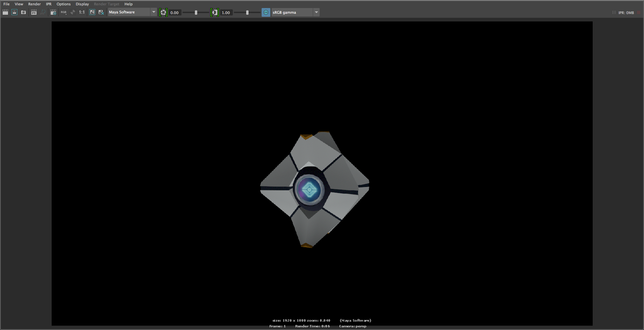
Task: Click the Frame: 1 text
Action: pyautogui.click(x=277, y=326)
